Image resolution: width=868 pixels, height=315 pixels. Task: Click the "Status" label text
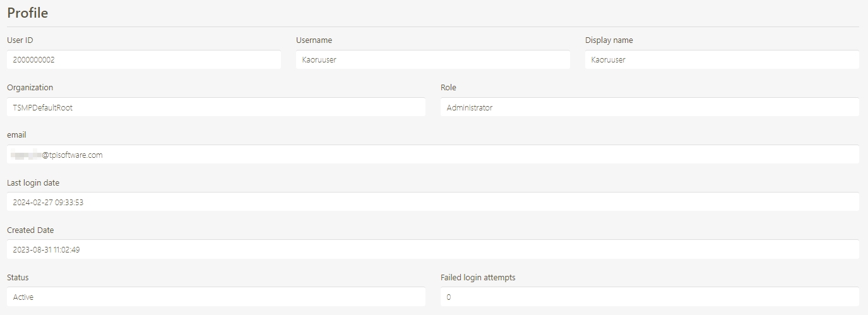point(18,278)
